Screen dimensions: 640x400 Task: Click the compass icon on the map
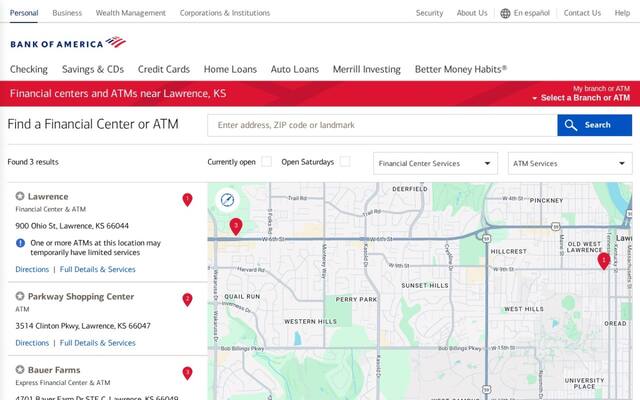point(227,200)
